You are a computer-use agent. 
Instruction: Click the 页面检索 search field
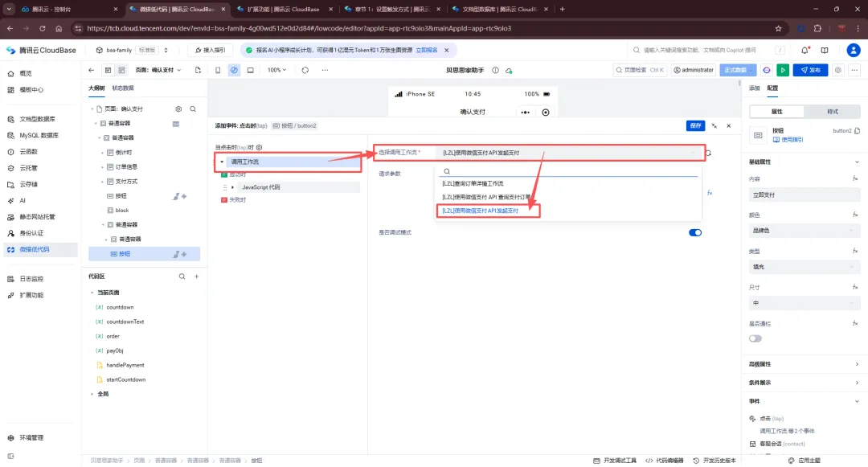pos(640,70)
